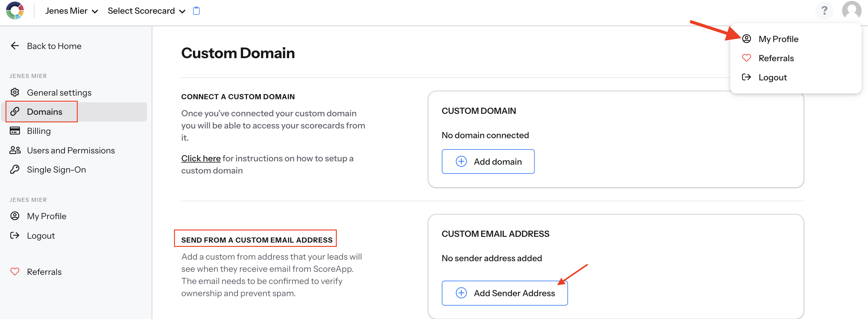Select Referrals in avatar dropdown menu
Viewport: 868px width, 319px height.
tap(776, 58)
